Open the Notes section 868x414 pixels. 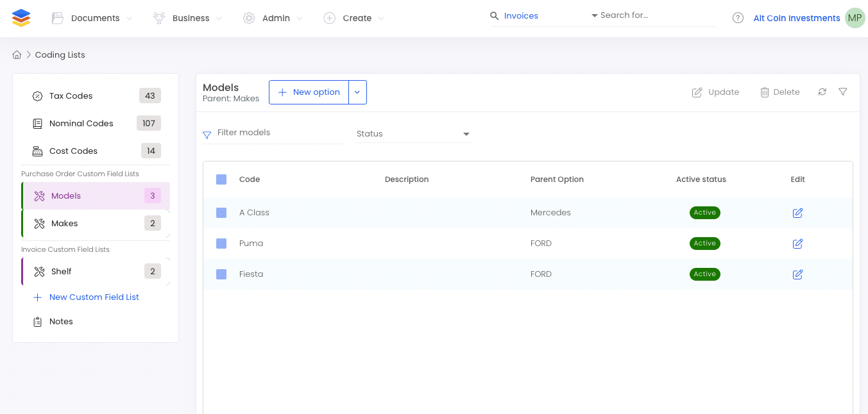(x=96, y=322)
